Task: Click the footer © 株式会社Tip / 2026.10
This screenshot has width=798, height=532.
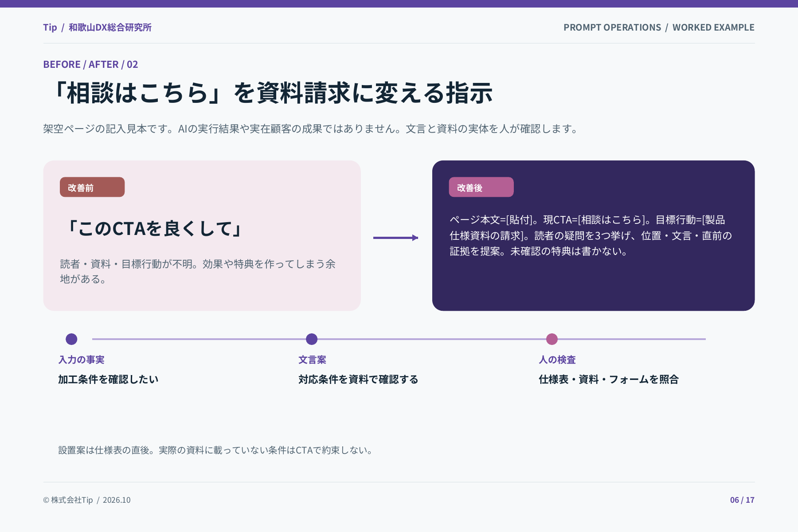Action: tap(87, 500)
